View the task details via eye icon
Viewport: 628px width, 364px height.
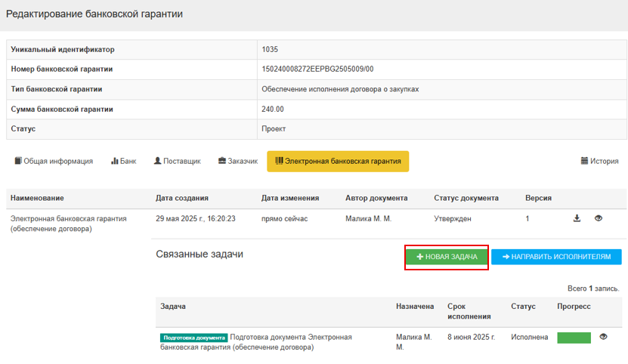pos(603,337)
